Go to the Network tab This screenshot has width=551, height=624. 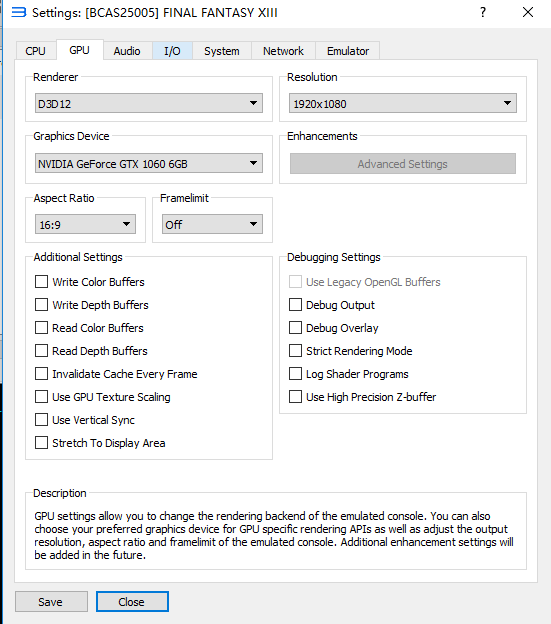coord(283,51)
